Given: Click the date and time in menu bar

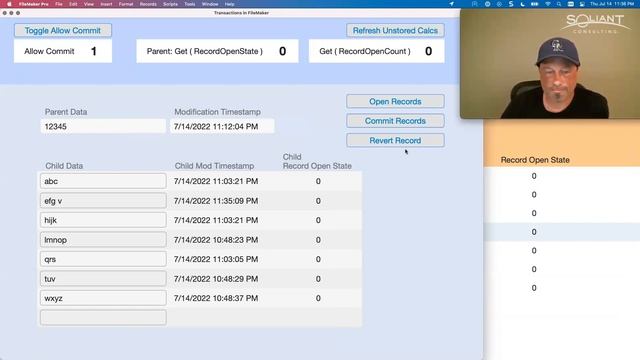Looking at the screenshot, I should [612, 4].
